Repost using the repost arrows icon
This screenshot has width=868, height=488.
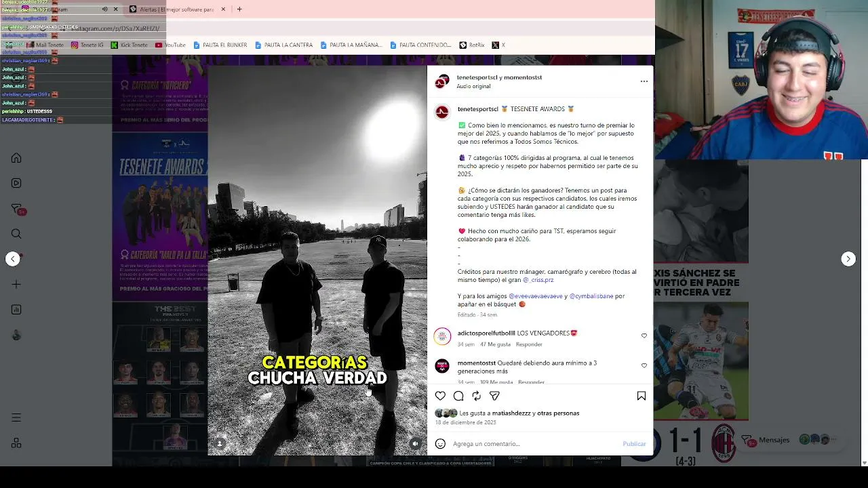(477, 396)
